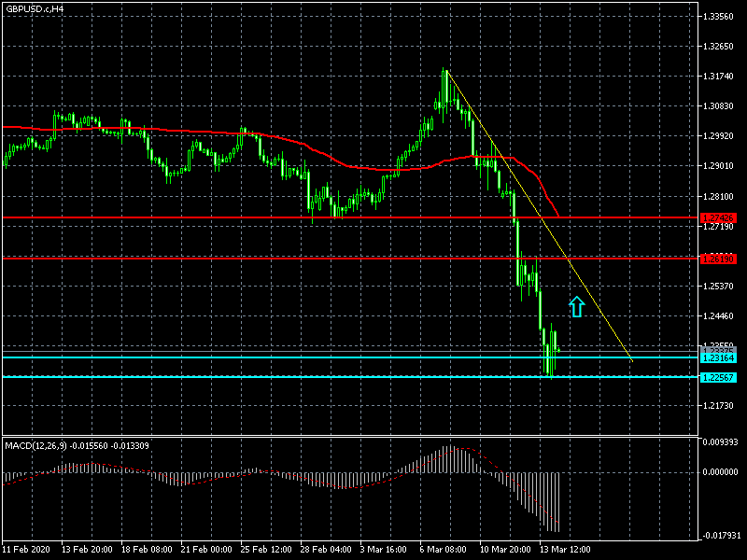This screenshot has width=747, height=560.
Task: Click the 11 Feb 2020 date label
Action: [27, 550]
